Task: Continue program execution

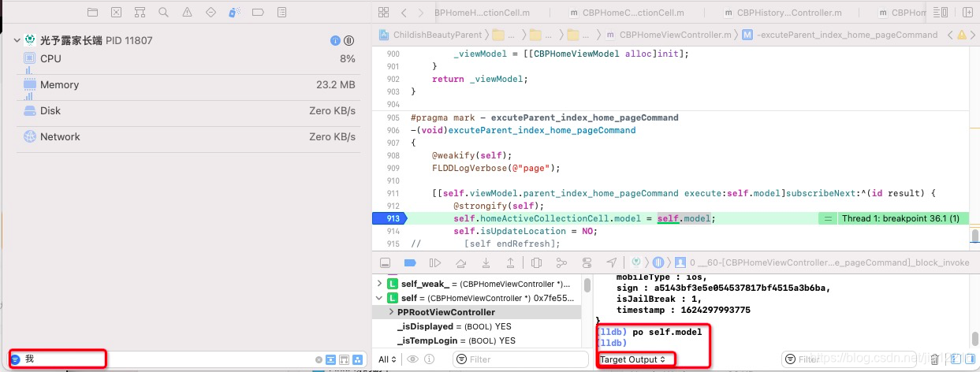Action: 435,262
